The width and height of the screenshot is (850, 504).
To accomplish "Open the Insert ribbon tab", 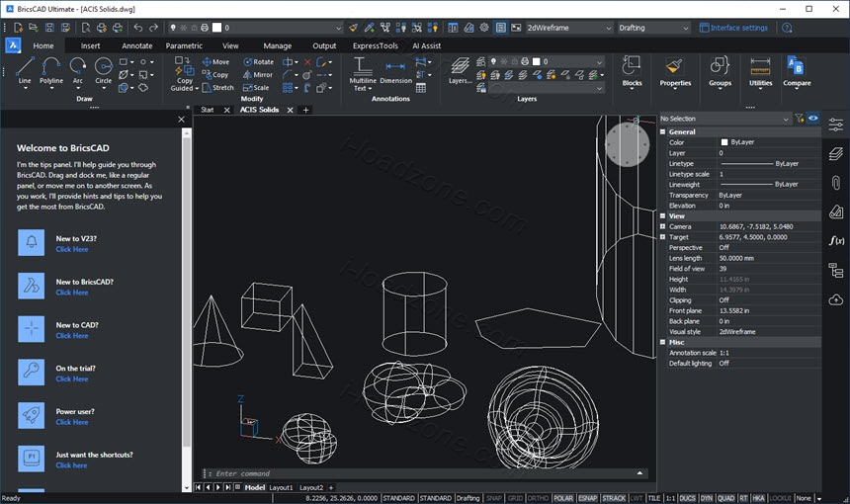I will click(91, 46).
